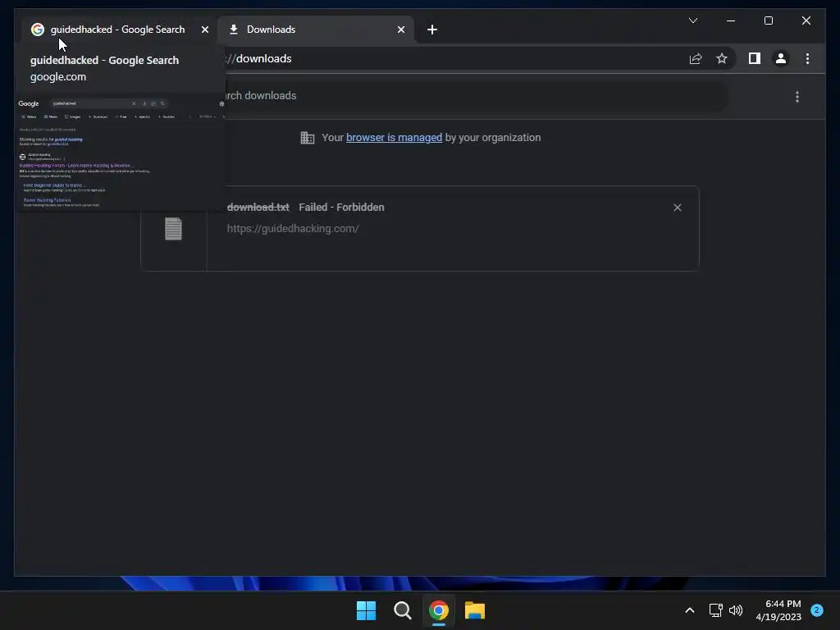The width and height of the screenshot is (840, 630).
Task: Open notifications badge showing 2
Action: click(817, 610)
